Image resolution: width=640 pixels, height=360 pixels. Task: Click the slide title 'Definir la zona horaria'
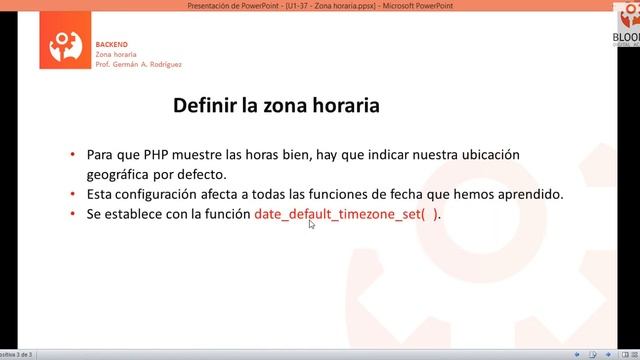coord(276,105)
